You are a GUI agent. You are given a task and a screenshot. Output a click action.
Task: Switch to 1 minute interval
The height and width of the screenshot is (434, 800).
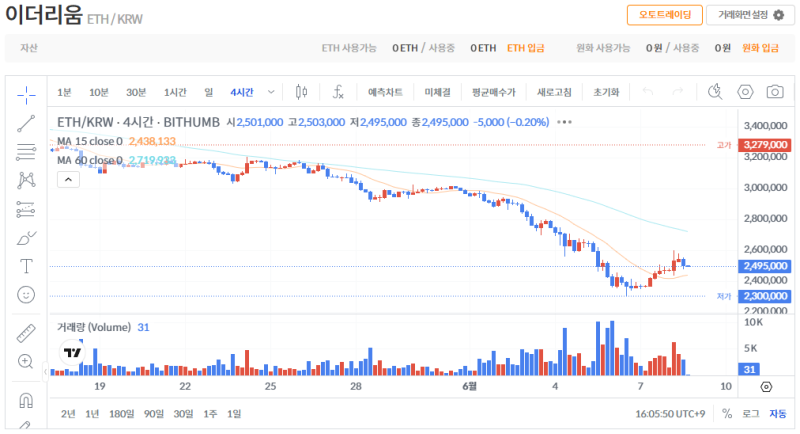click(x=64, y=92)
